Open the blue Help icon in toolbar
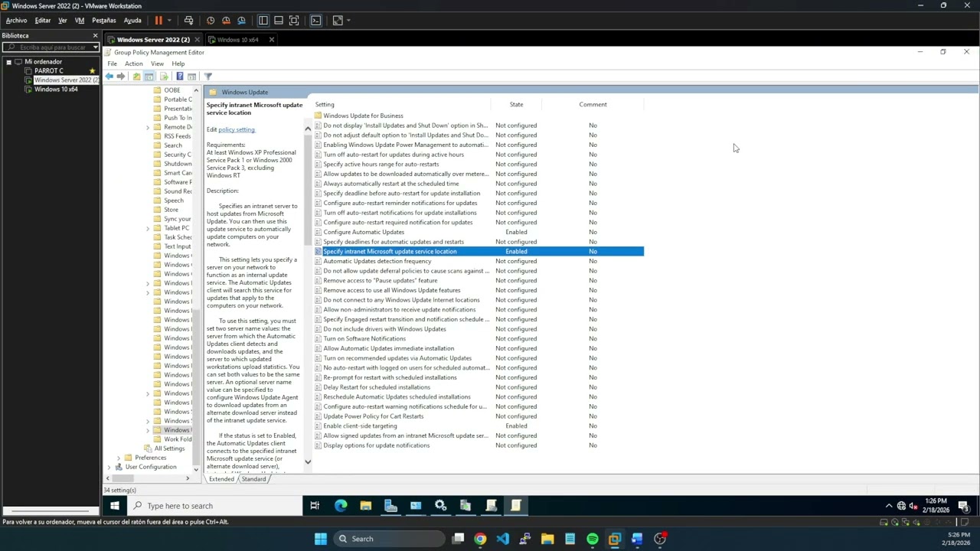 pos(179,77)
